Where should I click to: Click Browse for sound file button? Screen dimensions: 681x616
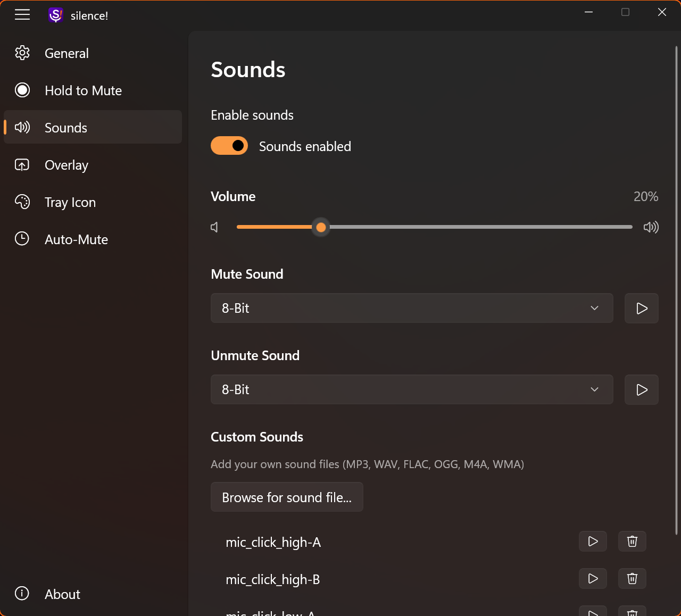(x=287, y=497)
